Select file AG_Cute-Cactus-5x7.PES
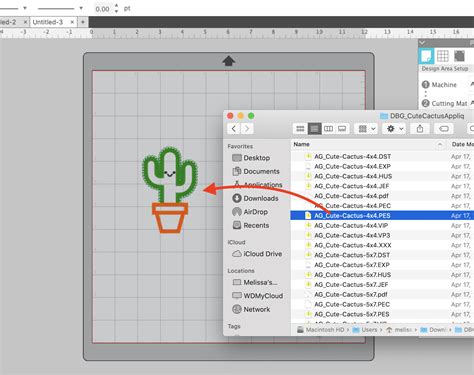 pyautogui.click(x=352, y=314)
